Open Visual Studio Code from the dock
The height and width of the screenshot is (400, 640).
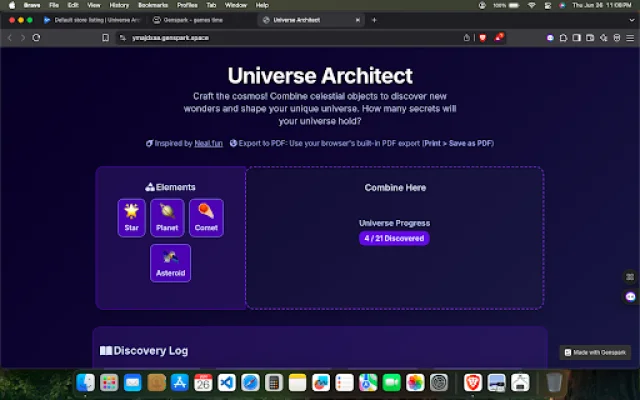pyautogui.click(x=227, y=382)
